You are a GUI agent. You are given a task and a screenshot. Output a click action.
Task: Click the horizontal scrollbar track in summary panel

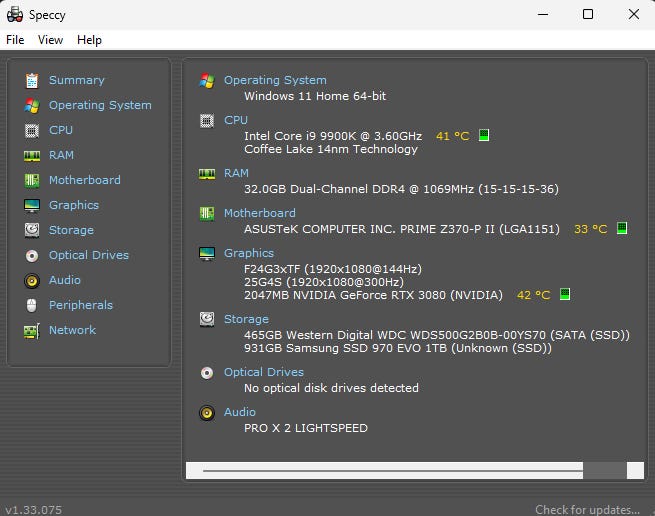(x=393, y=470)
